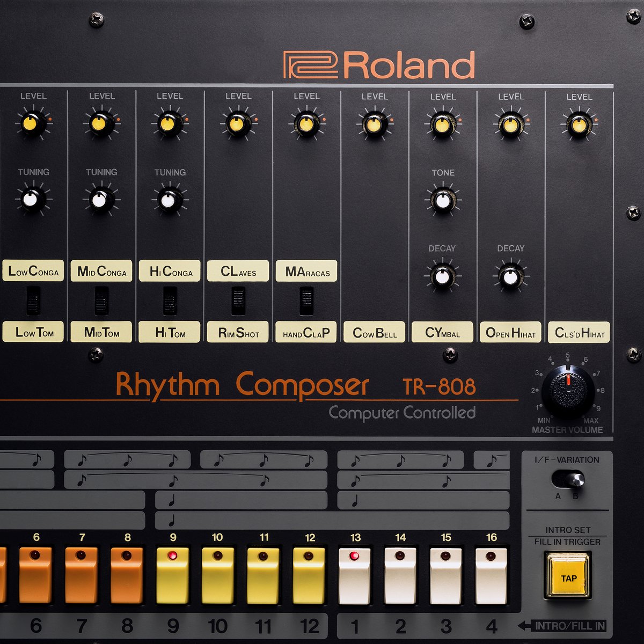Flip the Maracas / HandClap selector switch

306,301
